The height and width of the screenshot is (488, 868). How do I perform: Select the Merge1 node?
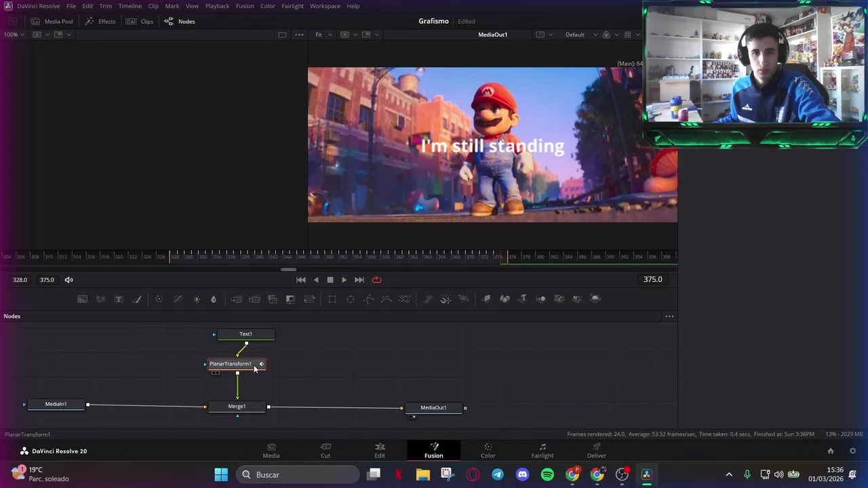pyautogui.click(x=237, y=407)
